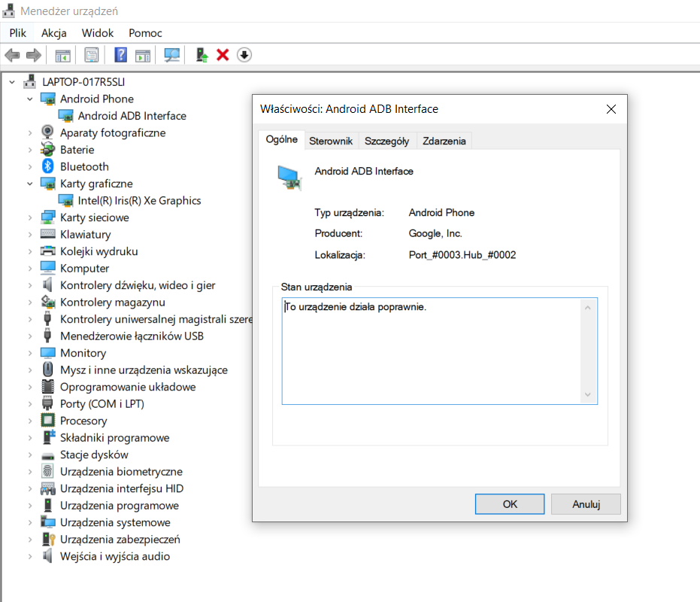Click Scan for hardware changes toolbar icon

172,55
